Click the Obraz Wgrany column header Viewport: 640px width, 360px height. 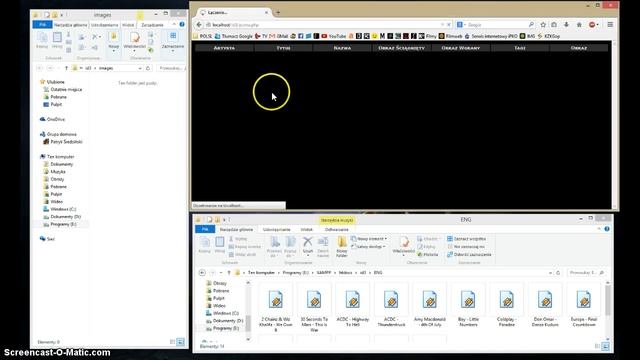pyautogui.click(x=460, y=48)
